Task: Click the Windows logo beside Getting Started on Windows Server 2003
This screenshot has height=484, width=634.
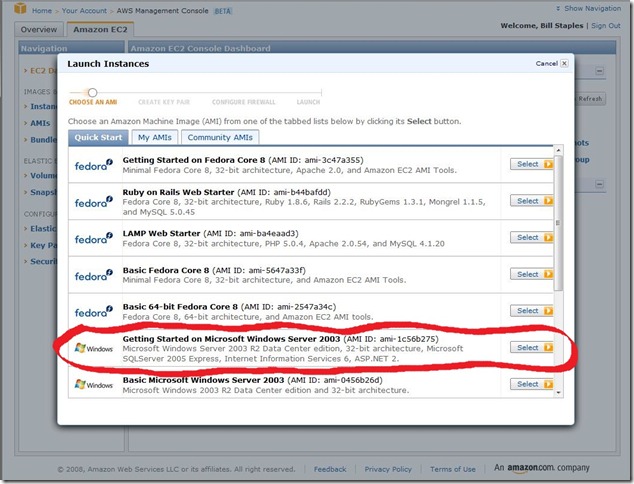Action: coord(94,348)
